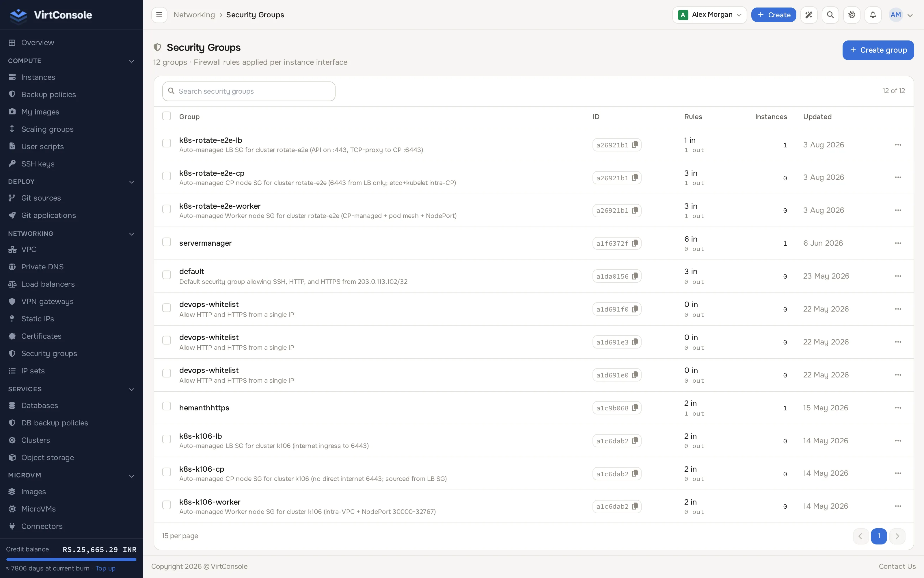Click the credit balance progress bar
This screenshot has width=924, height=578.
point(71,559)
